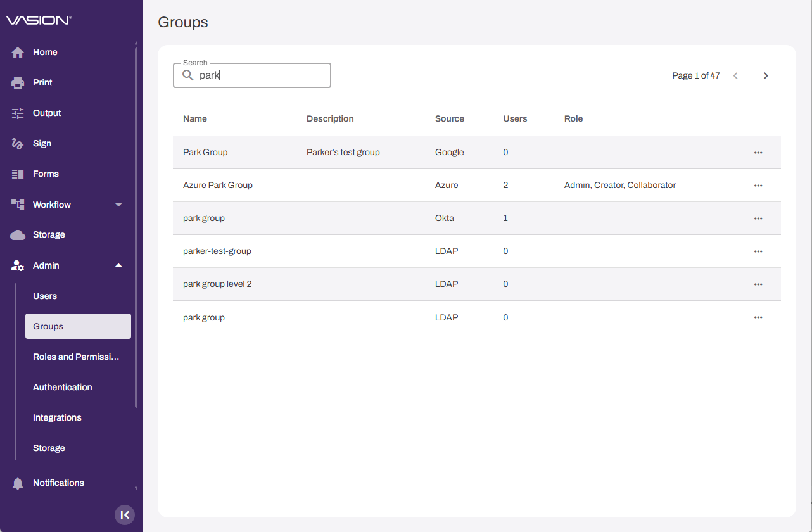The height and width of the screenshot is (532, 812).
Task: Click the LDAP source for park group level 2
Action: tap(447, 284)
